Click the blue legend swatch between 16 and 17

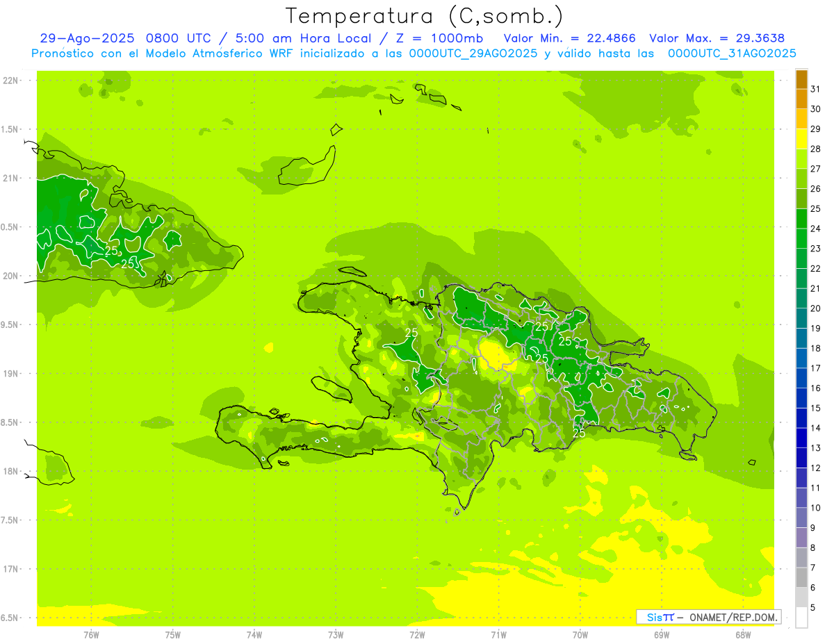pos(801,378)
